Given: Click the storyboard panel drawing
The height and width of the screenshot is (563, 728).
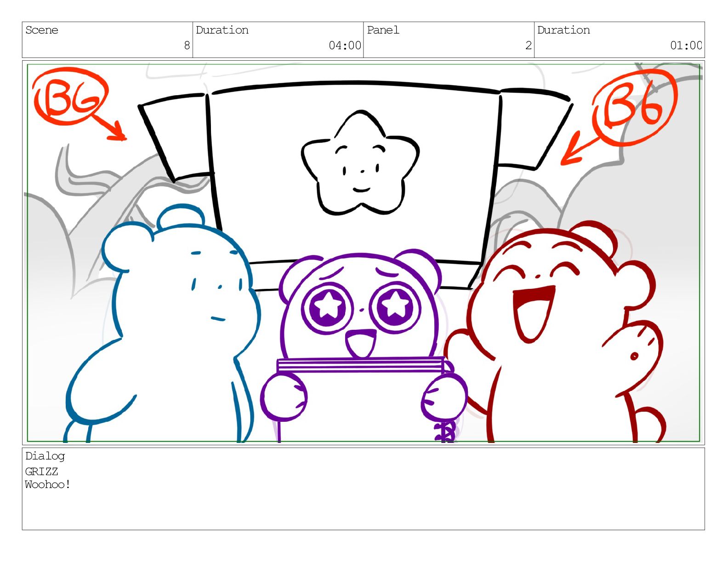Looking at the screenshot, I should (x=364, y=253).
